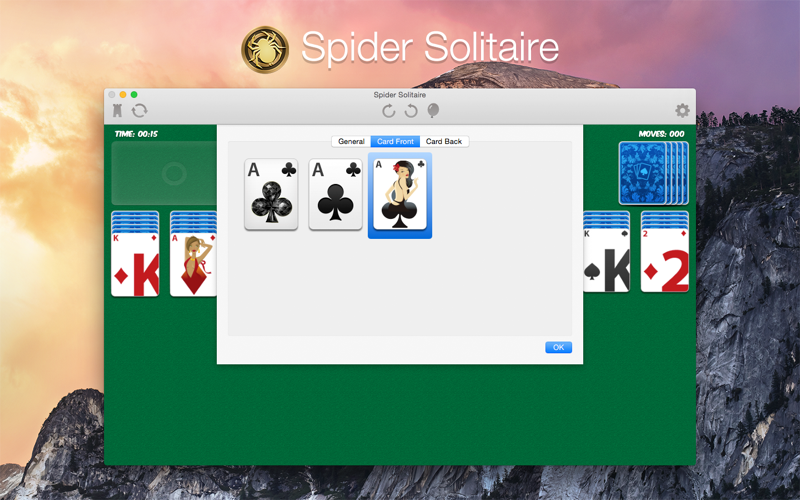Switch to the General tab
The width and height of the screenshot is (800, 500).
point(351,141)
